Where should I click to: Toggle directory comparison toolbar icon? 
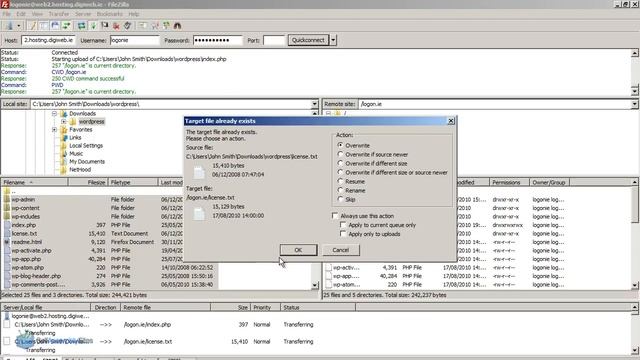coord(155,26)
